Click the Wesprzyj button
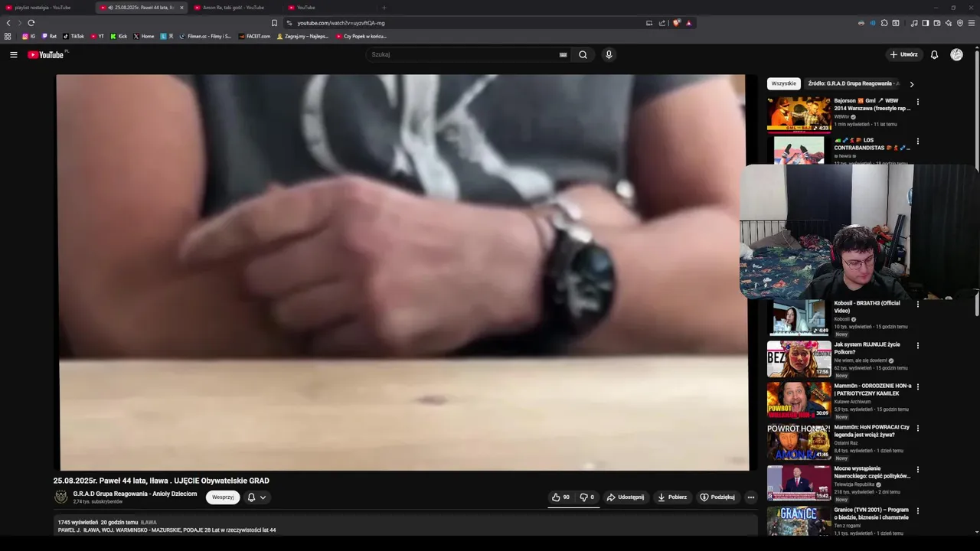The height and width of the screenshot is (551, 980). coord(223,497)
